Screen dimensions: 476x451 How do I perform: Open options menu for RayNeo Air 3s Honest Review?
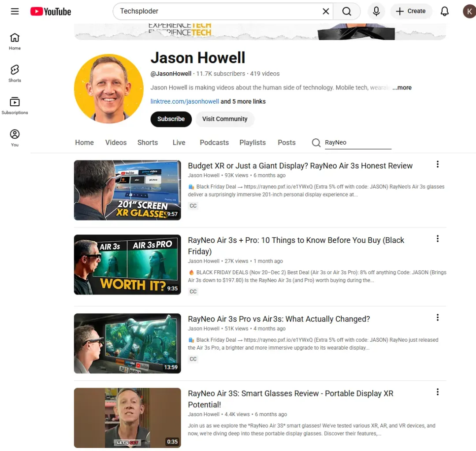(438, 164)
